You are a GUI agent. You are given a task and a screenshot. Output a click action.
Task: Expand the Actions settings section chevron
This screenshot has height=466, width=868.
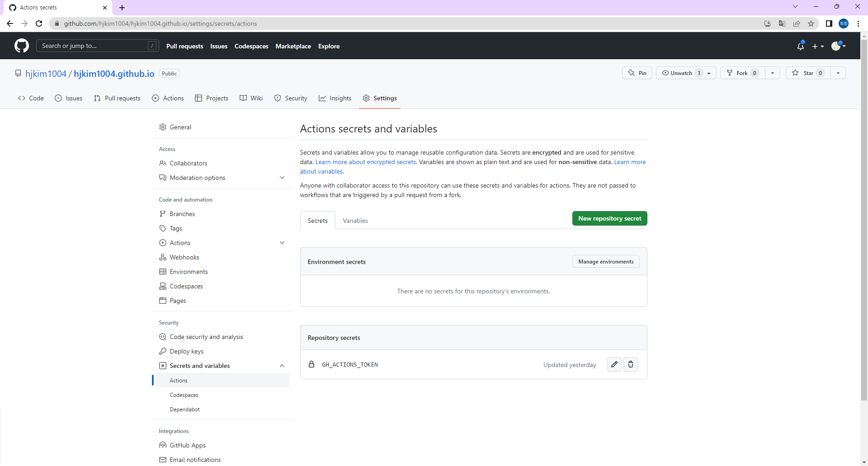pos(282,243)
